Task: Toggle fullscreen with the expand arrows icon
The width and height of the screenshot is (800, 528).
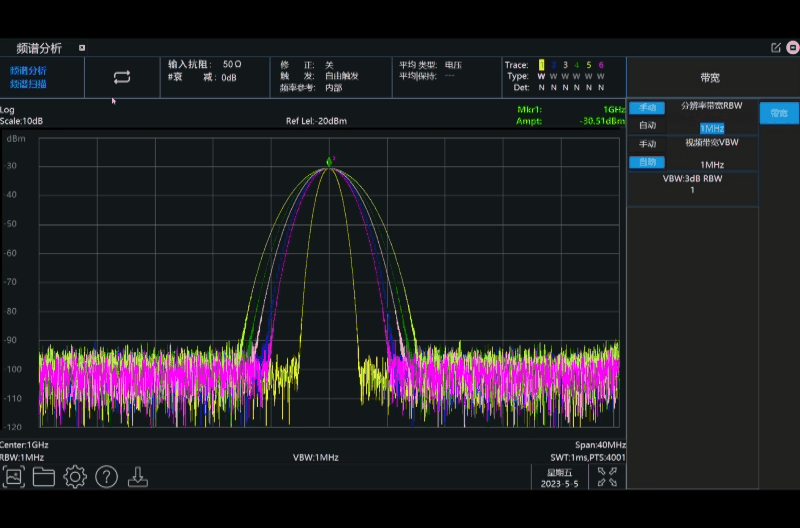Action: coord(607,477)
